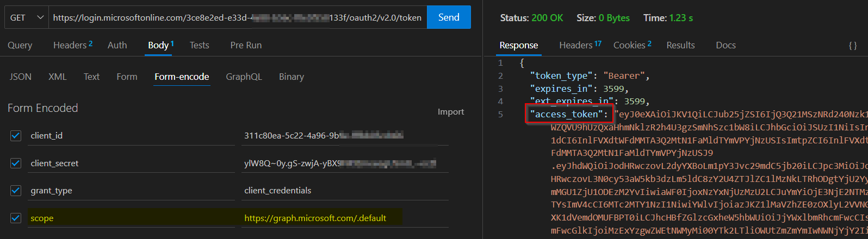Image resolution: width=868 pixels, height=239 pixels.
Task: Select Form-encode body type
Action: pos(182,77)
